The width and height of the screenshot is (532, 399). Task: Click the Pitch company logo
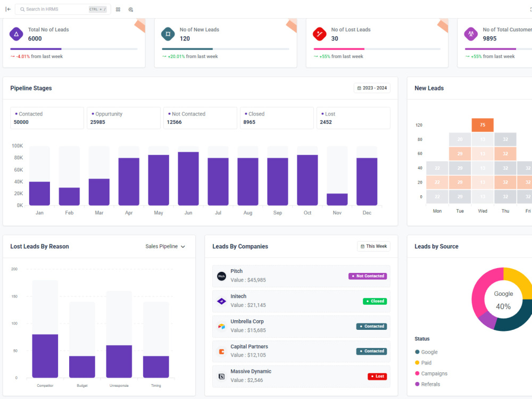[x=221, y=276]
